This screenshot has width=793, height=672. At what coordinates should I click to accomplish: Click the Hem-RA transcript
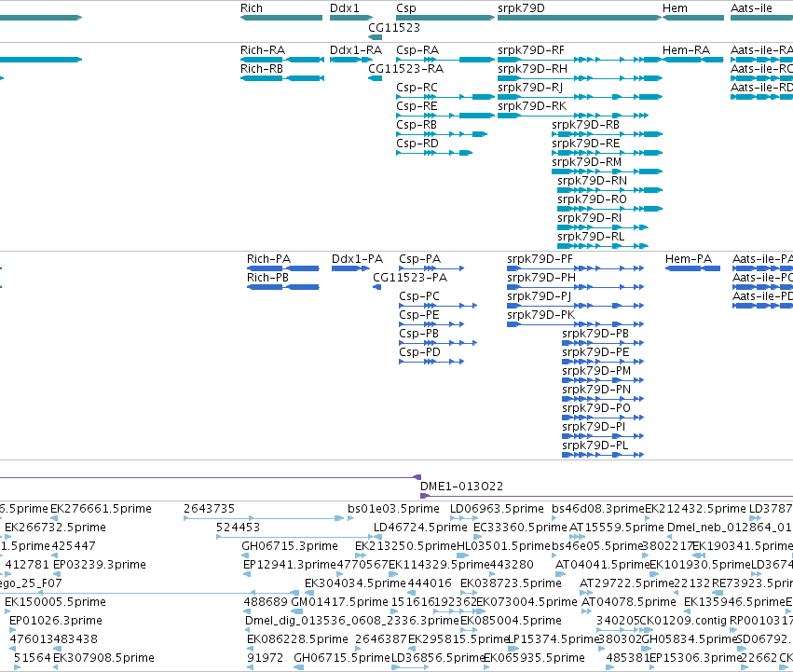[x=686, y=50]
